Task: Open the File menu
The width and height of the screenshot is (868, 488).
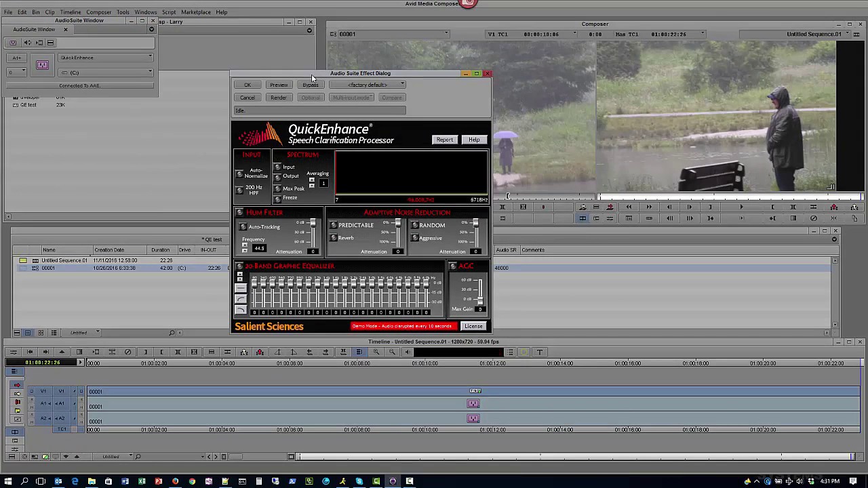Action: 8,12
